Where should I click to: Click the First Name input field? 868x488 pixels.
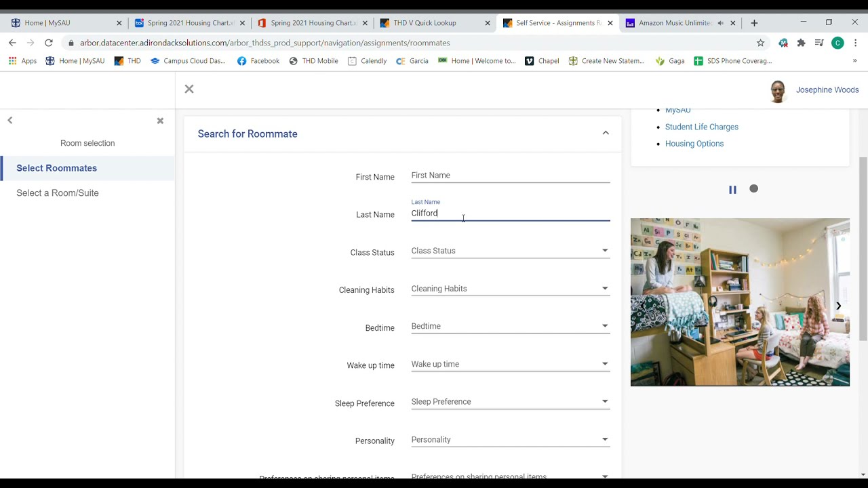tap(510, 176)
